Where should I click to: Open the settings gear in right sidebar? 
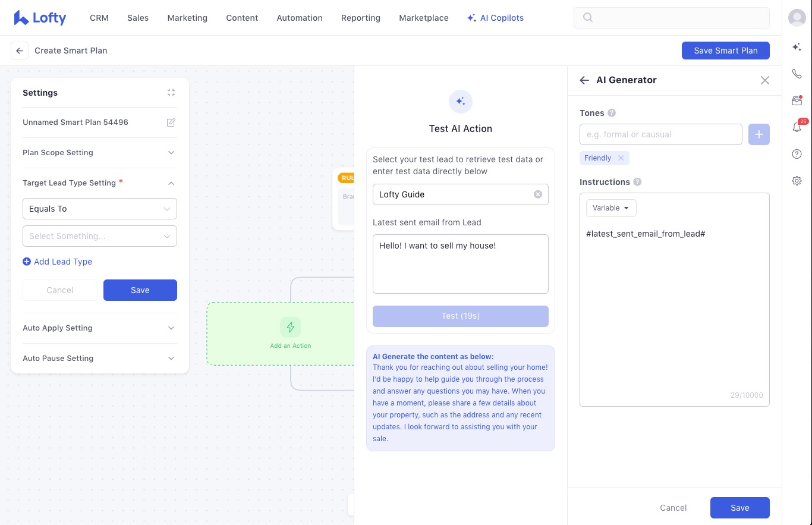797,181
